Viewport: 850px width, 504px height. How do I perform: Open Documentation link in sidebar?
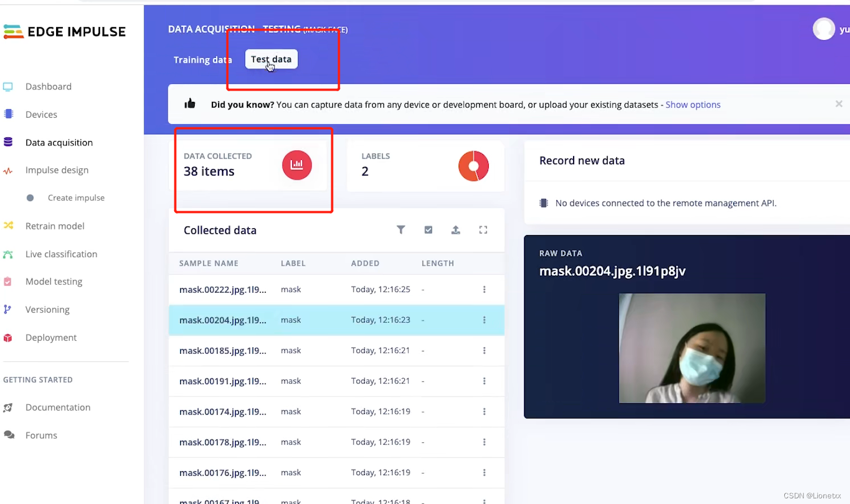coord(58,407)
